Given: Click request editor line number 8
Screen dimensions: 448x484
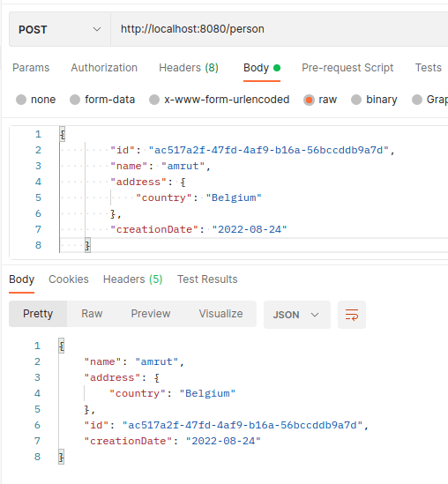Looking at the screenshot, I should pos(38,245).
